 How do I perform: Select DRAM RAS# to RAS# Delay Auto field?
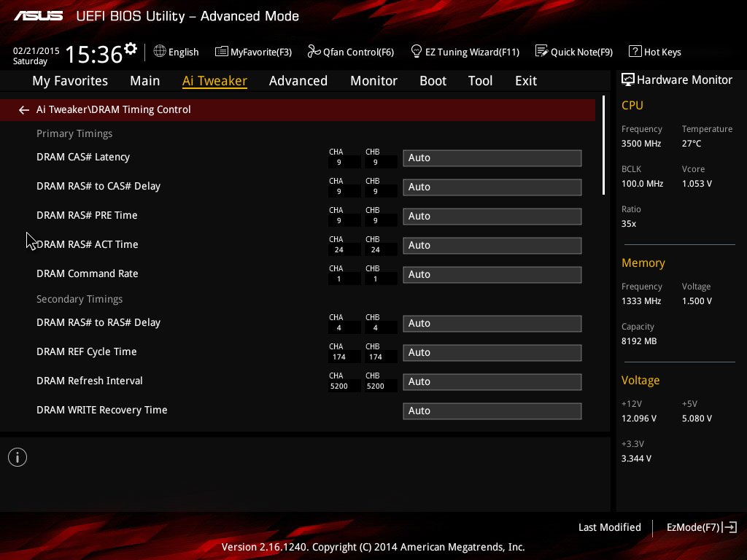492,323
